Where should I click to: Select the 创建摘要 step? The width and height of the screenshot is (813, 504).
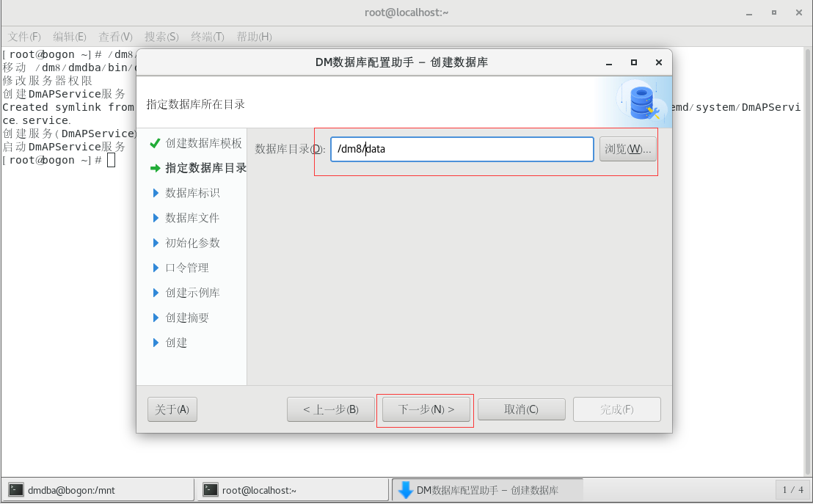point(186,318)
